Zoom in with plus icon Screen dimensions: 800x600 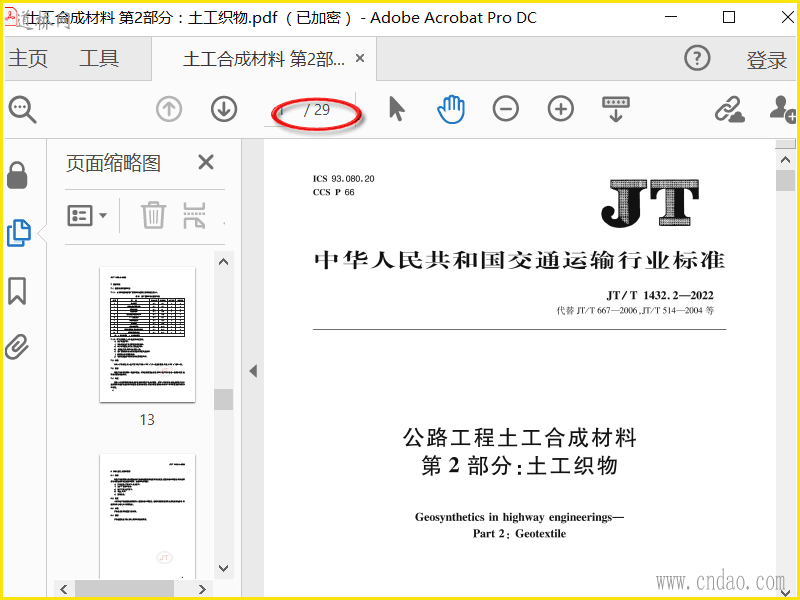coord(561,109)
